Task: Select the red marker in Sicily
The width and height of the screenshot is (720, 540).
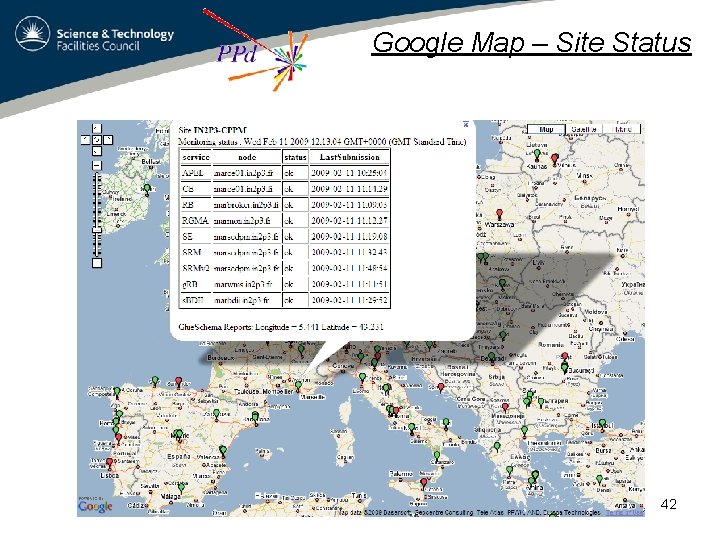Action: point(424,484)
